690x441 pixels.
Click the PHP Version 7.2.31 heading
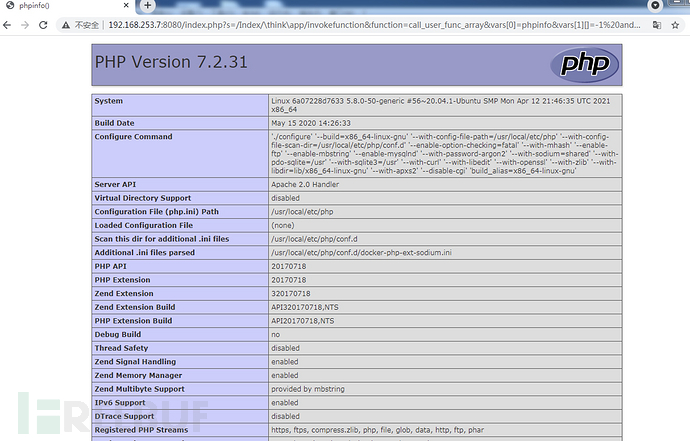171,62
